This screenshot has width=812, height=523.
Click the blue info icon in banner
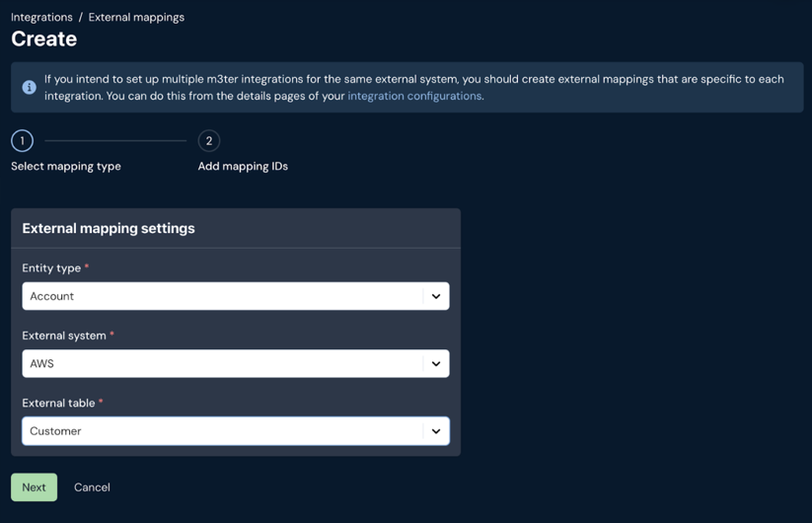(x=29, y=87)
